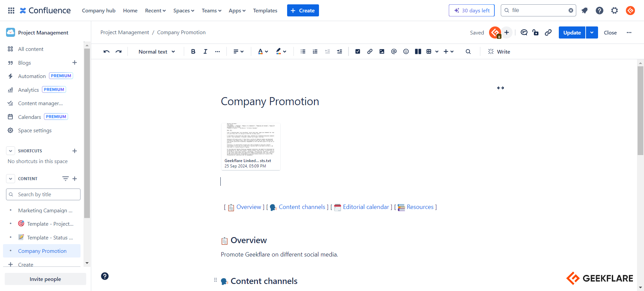Image resolution: width=644 pixels, height=291 pixels.
Task: Open the text alignment dropdown
Action: (x=238, y=52)
